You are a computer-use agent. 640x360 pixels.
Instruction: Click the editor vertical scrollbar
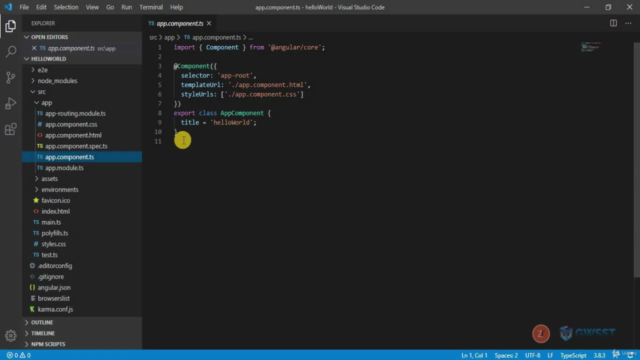tap(637, 160)
